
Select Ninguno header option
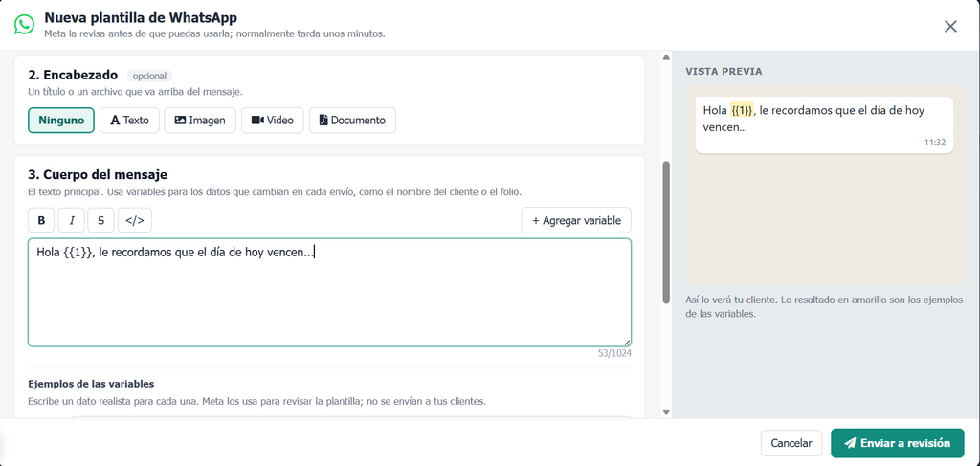coord(61,121)
